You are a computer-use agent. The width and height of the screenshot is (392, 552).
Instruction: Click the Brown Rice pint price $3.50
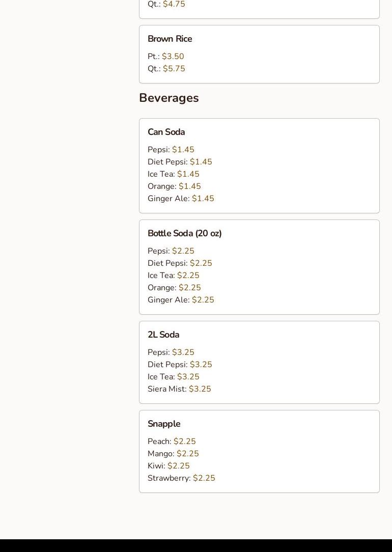pos(173,57)
